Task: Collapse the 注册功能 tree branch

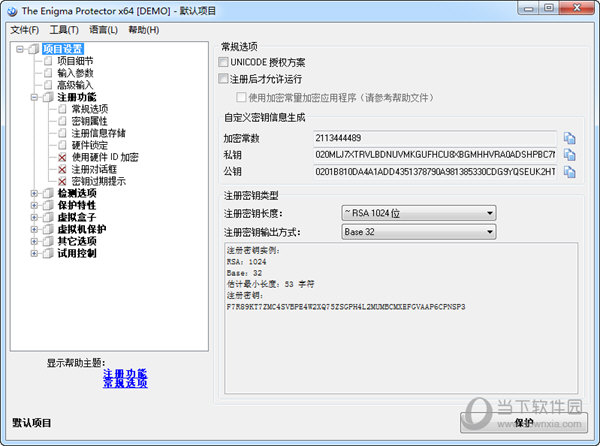Action: 34,97
